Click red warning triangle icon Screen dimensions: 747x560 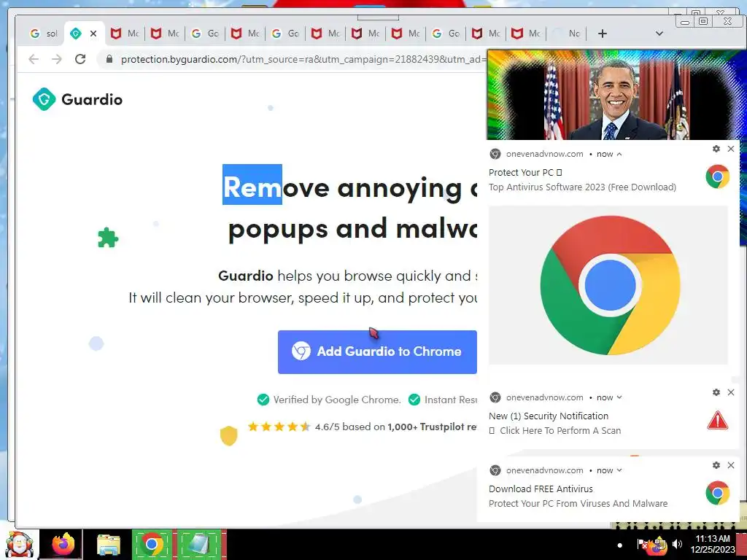click(x=718, y=421)
